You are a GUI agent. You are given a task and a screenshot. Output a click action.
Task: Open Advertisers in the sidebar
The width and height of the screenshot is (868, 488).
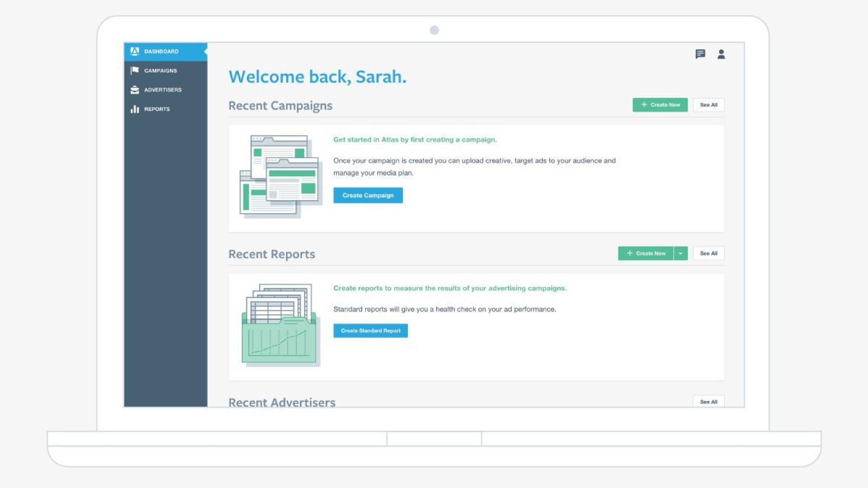point(165,90)
